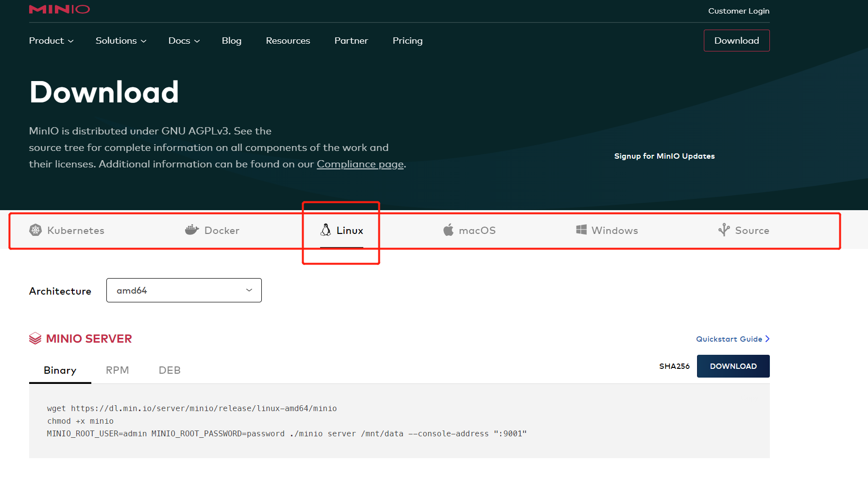Click the Architecture label
The height and width of the screenshot is (480, 868).
coord(60,291)
